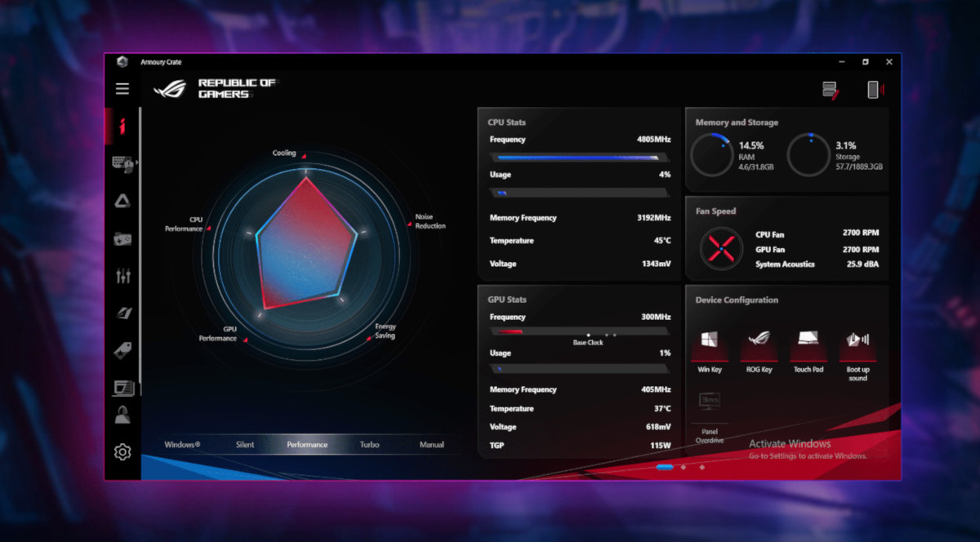The height and width of the screenshot is (542, 980).
Task: Open the phone link icon at top right
Action: pos(875,90)
